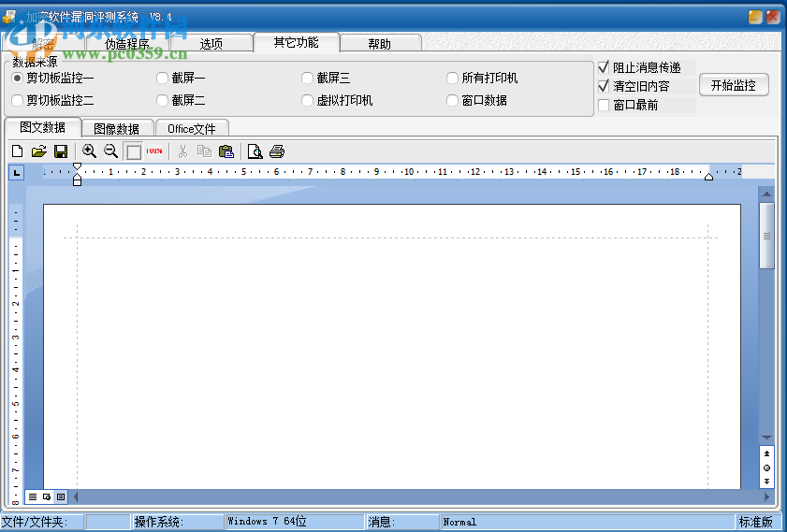787x532 pixels.
Task: Click the vertical scrollbar down arrow
Action: point(766,438)
